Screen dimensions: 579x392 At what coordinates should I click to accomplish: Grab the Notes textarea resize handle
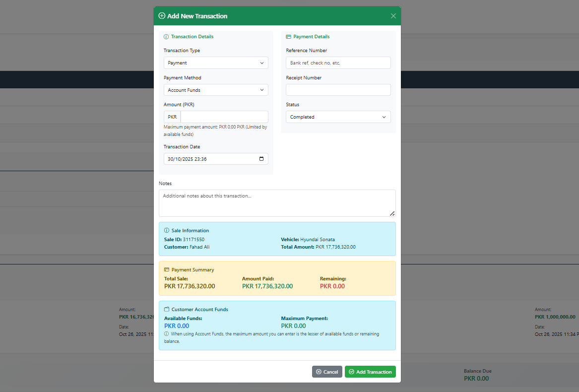(x=392, y=213)
